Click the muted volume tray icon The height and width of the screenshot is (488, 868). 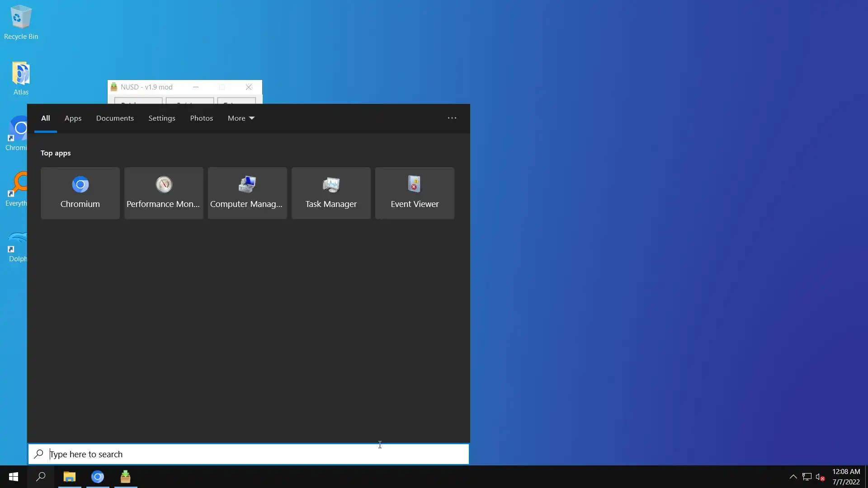[820, 477]
